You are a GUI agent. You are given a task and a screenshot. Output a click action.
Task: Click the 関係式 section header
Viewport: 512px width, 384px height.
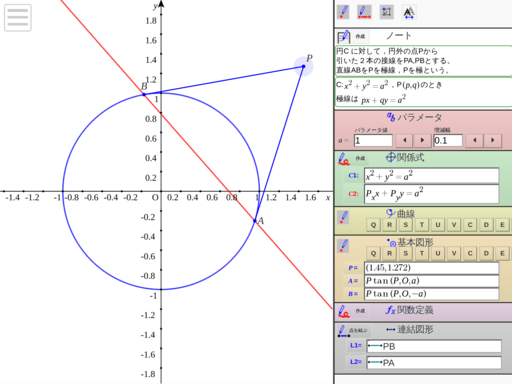pyautogui.click(x=405, y=157)
